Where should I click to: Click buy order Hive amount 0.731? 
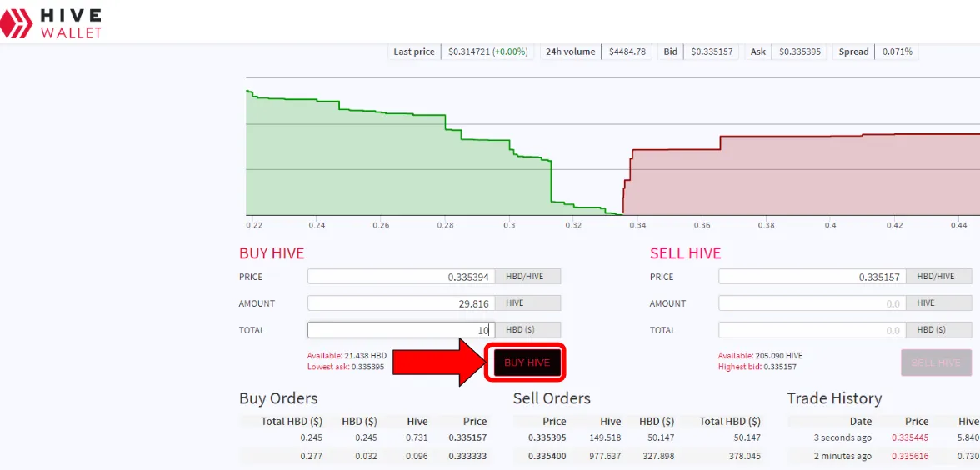pos(417,438)
